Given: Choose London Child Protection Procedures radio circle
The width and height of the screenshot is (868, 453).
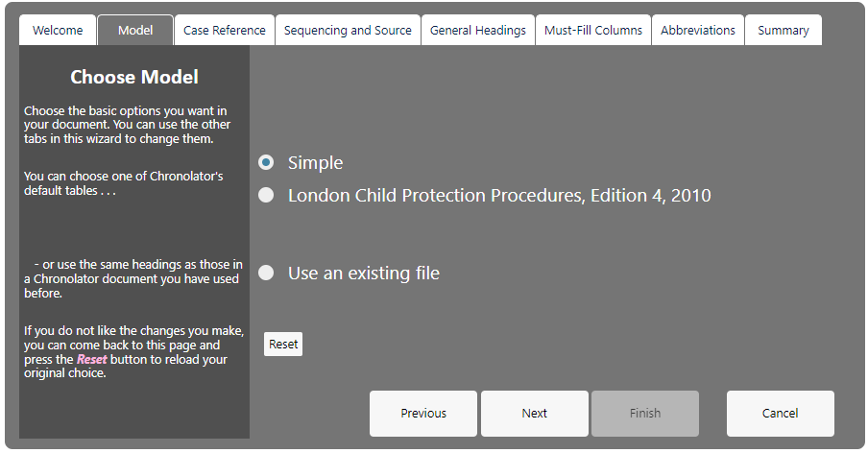Looking at the screenshot, I should pyautogui.click(x=266, y=195).
